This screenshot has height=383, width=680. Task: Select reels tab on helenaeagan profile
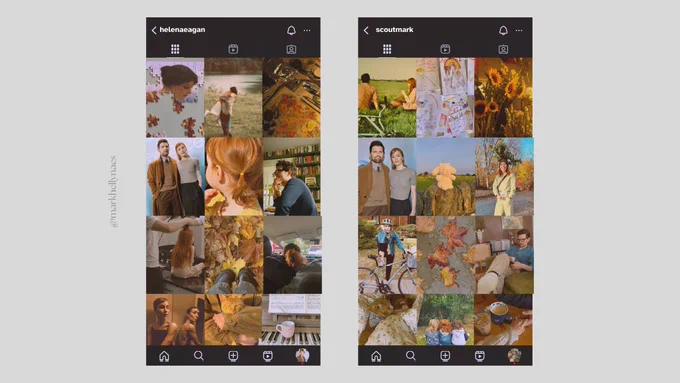click(x=233, y=49)
